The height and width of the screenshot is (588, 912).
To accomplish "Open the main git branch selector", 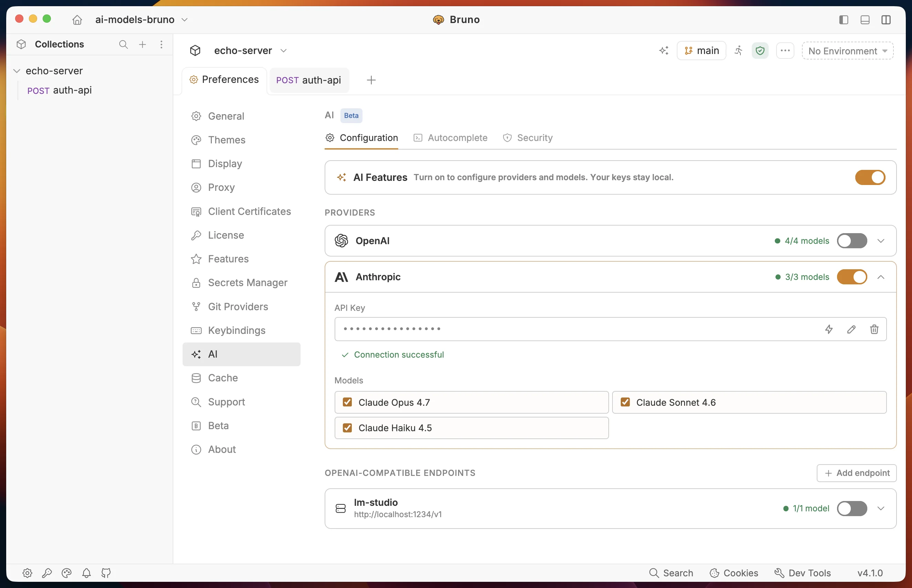I will 701,51.
